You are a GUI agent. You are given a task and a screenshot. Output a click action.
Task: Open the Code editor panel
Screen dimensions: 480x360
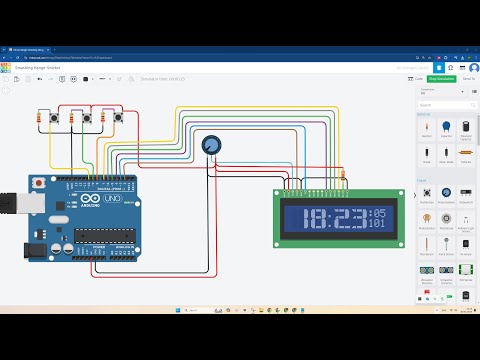pyautogui.click(x=415, y=79)
